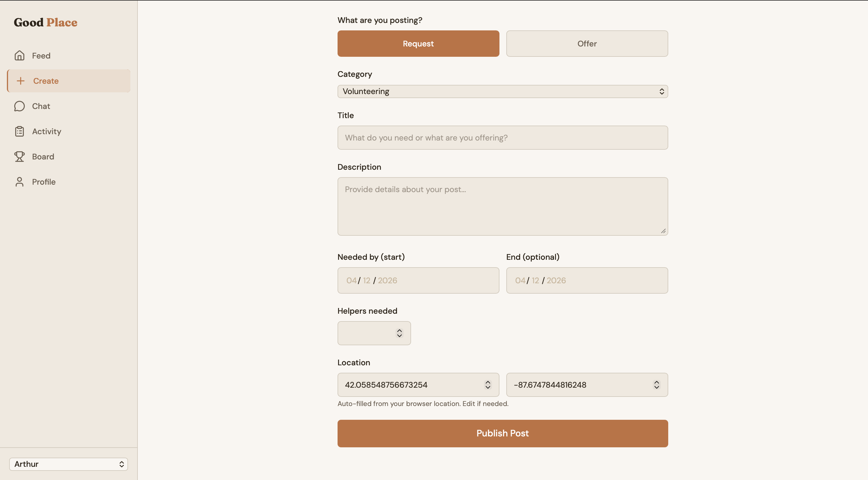Open the Category dropdown showing Volunteering
868x480 pixels.
502,91
